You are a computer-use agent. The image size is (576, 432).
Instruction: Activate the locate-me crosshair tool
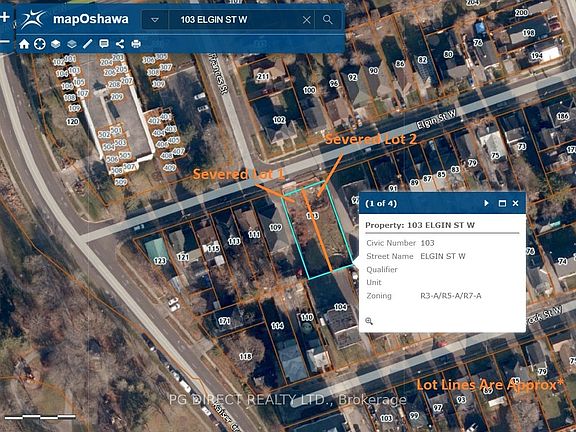(40, 44)
